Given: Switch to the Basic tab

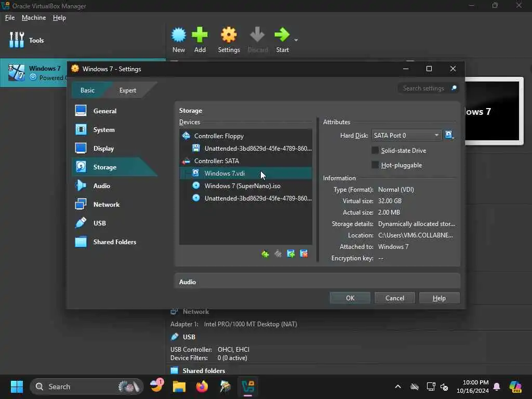Looking at the screenshot, I should 87,90.
